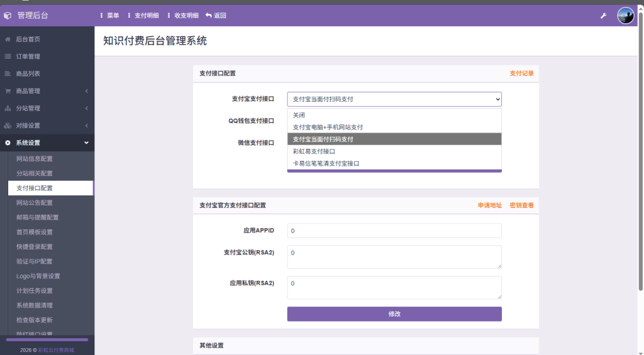This screenshot has width=644, height=355.
Task: Choose 彩虹易支付接口 option
Action: [x=394, y=151]
